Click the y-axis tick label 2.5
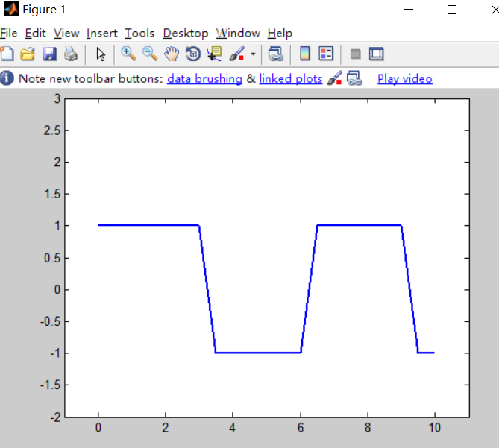 [52, 130]
